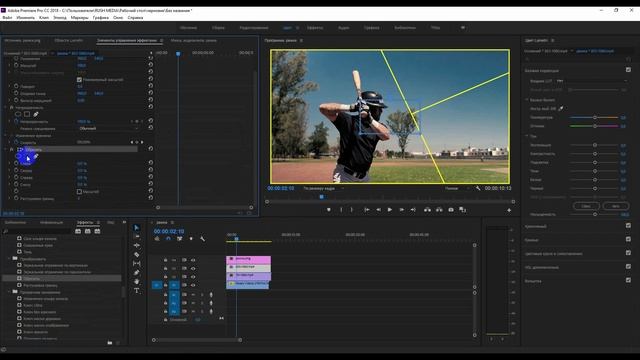Select the Pen tool in timeline toolbox
The image size is (640, 360).
click(x=136, y=273)
